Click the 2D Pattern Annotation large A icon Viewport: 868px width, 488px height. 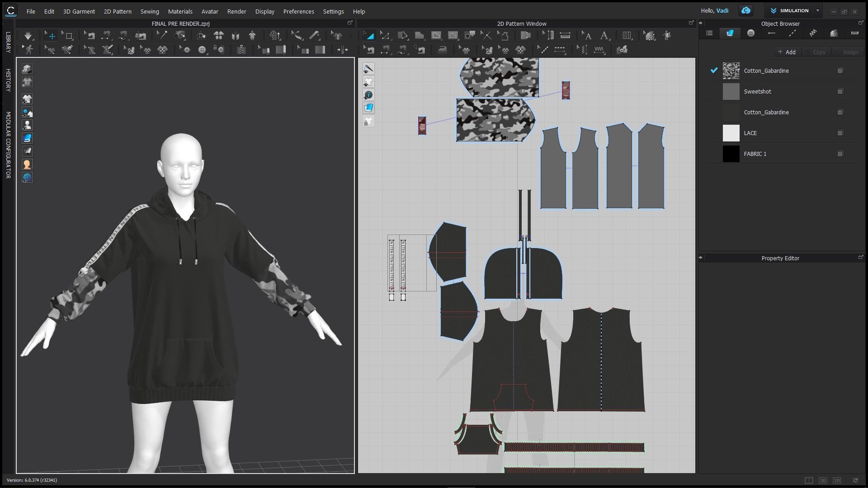click(x=604, y=35)
